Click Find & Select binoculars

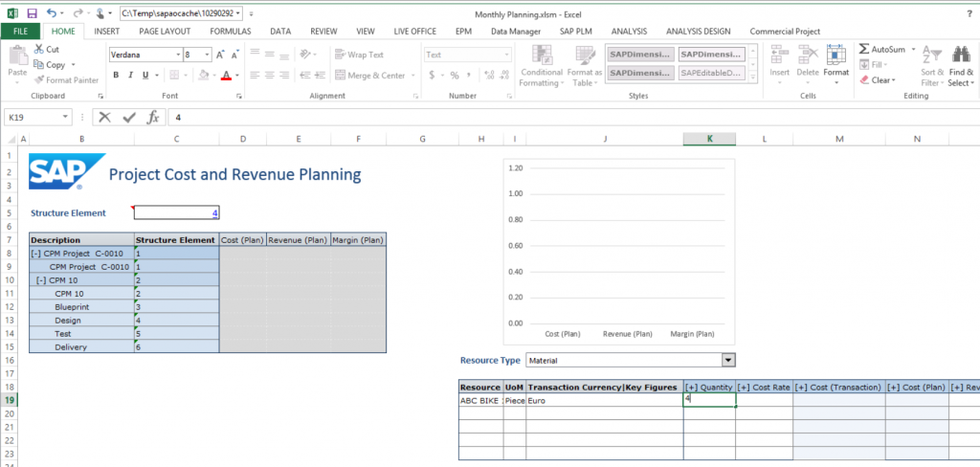961,66
